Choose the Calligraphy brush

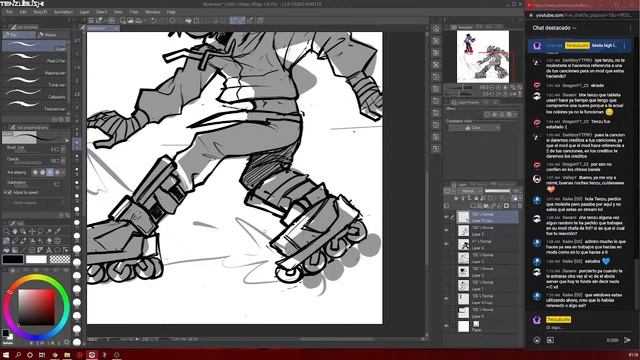(35, 93)
